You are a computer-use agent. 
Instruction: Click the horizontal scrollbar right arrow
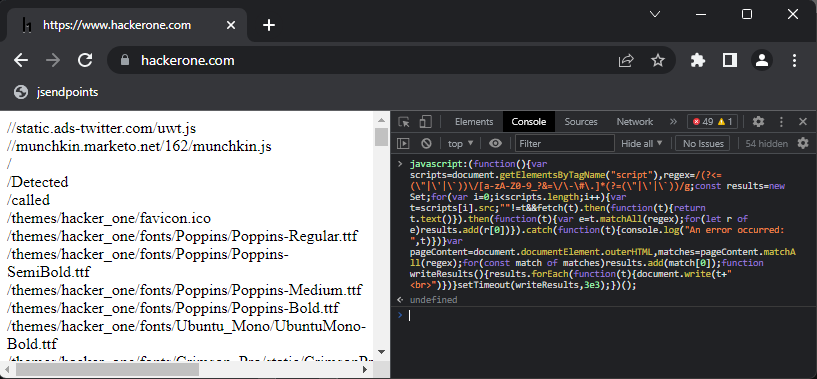pyautogui.click(x=365, y=370)
